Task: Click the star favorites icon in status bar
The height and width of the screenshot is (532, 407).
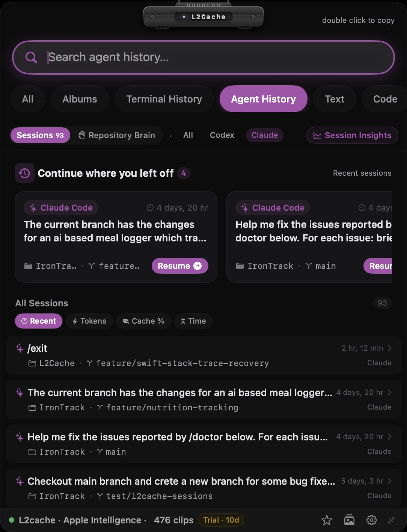Action: coord(327,520)
